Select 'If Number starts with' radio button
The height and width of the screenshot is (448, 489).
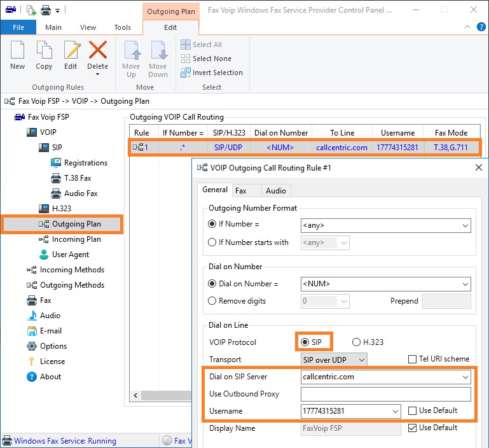click(x=212, y=242)
